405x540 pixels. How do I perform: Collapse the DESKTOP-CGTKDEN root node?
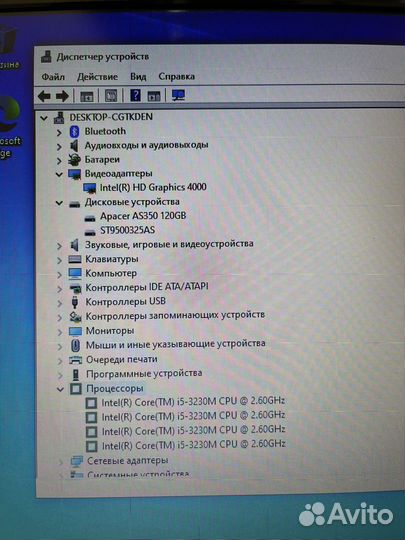pyautogui.click(x=44, y=118)
